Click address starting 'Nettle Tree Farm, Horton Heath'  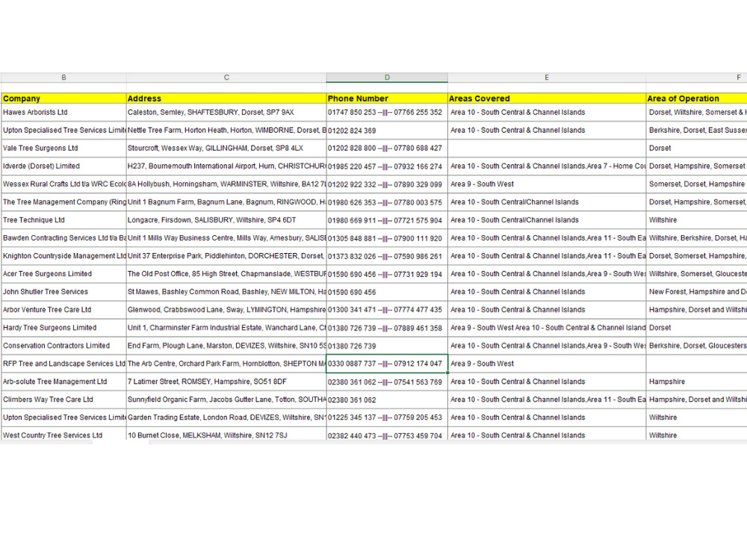(x=226, y=130)
